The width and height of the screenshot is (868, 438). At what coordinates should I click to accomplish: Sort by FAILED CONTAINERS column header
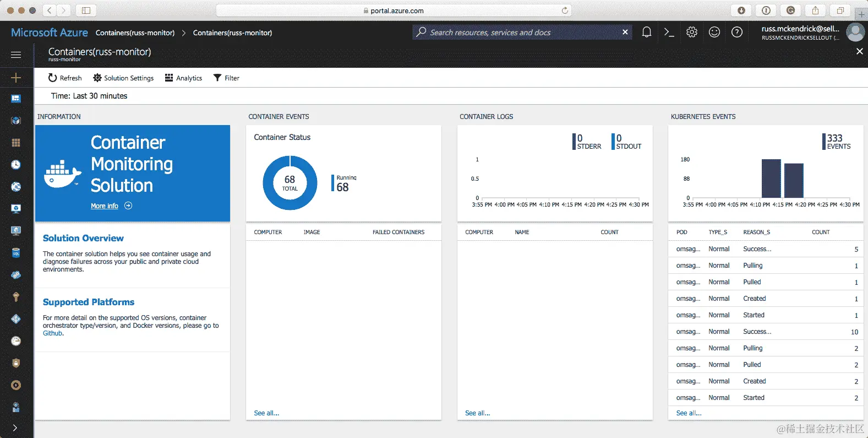click(398, 232)
